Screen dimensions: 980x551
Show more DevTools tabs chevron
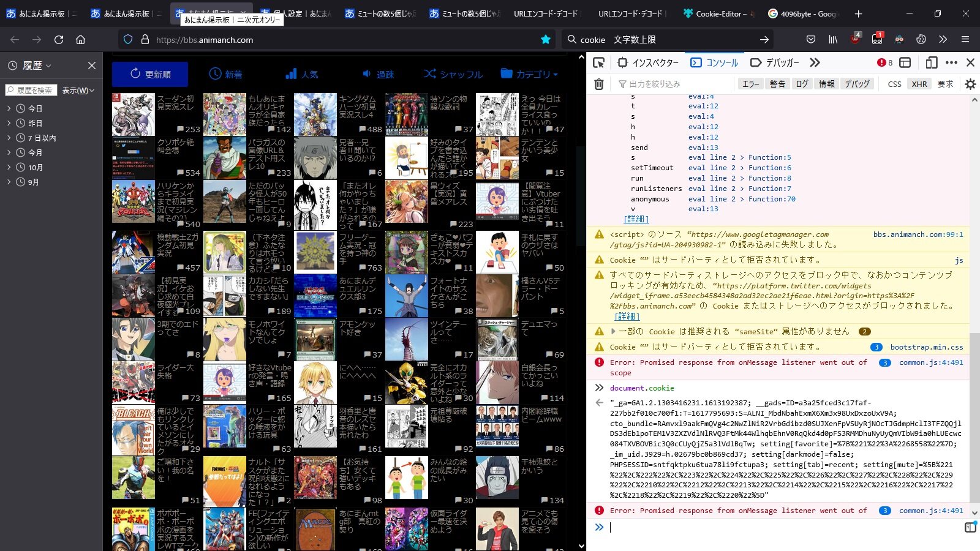(x=815, y=62)
